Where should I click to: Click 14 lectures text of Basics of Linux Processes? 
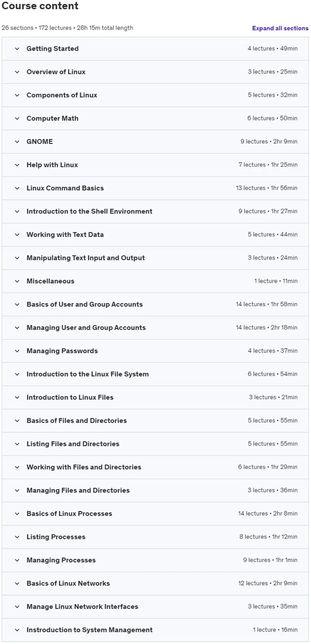pos(253,514)
